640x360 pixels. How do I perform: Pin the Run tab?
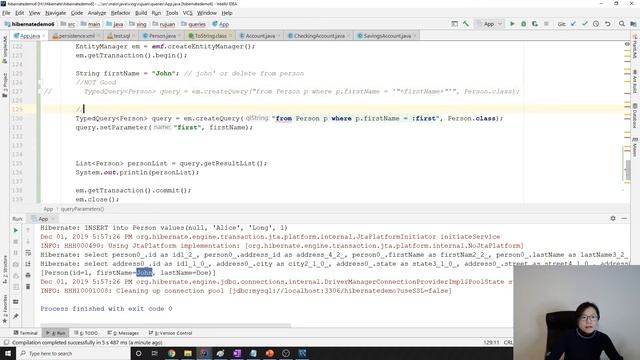pos(16,316)
